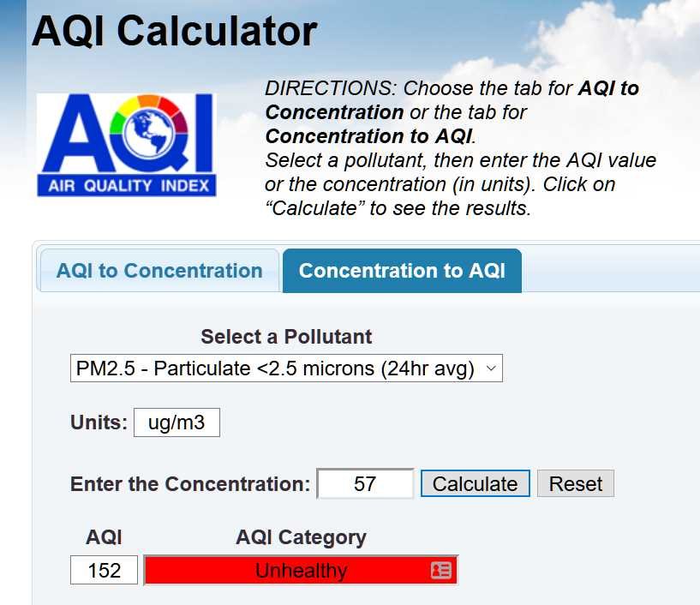The height and width of the screenshot is (605, 700).
Task: Click the globe inside the AQI logo
Action: click(x=149, y=133)
